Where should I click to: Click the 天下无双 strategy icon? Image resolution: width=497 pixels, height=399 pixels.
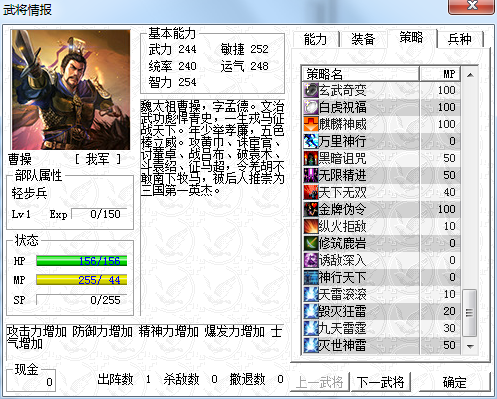pyautogui.click(x=311, y=192)
